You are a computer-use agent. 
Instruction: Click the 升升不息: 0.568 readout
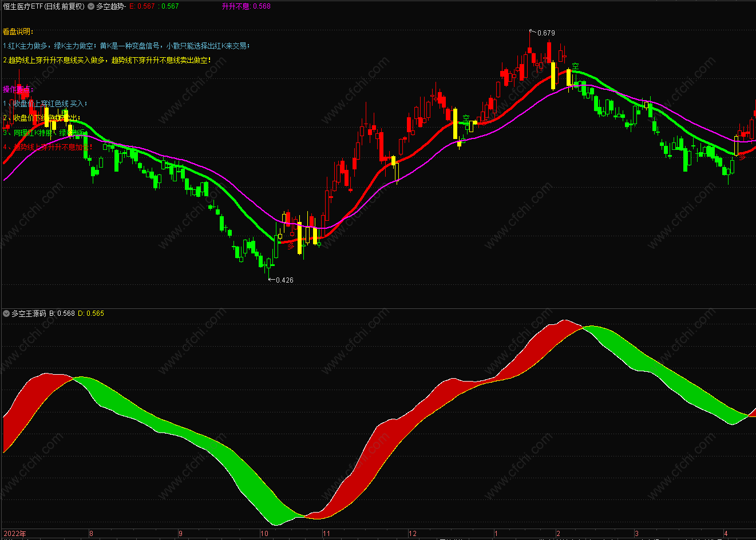[x=246, y=6]
